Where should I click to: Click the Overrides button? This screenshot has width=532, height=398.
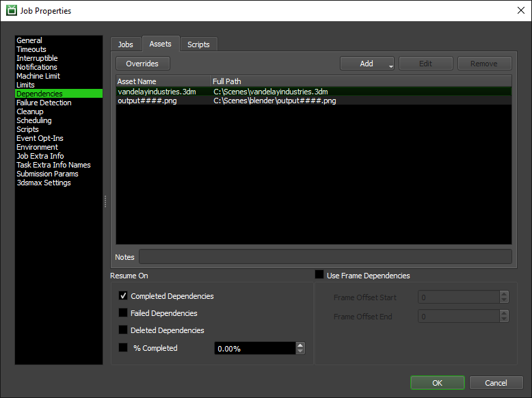point(142,64)
